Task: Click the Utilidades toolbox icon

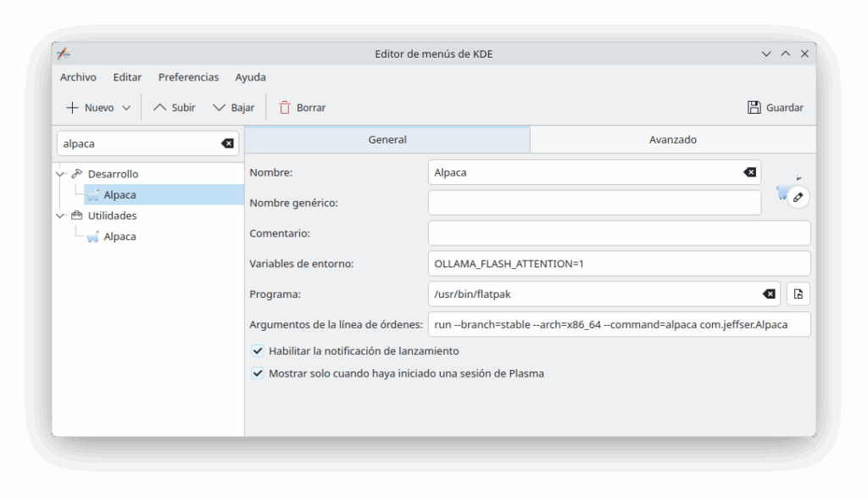Action: (77, 215)
